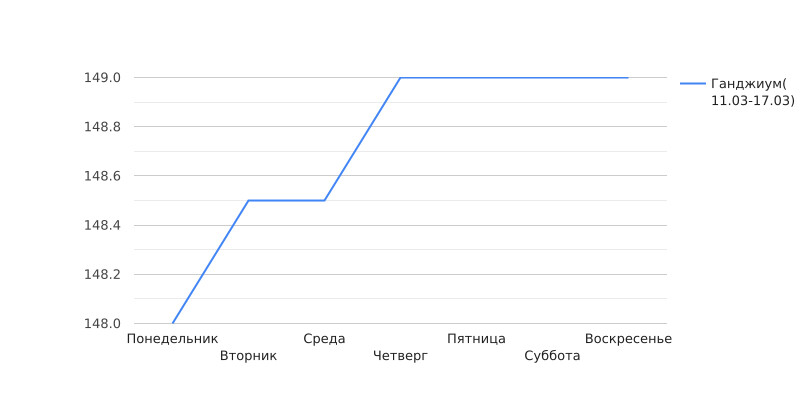Click the 149.0 y-axis value
800x400 pixels.
pos(102,78)
